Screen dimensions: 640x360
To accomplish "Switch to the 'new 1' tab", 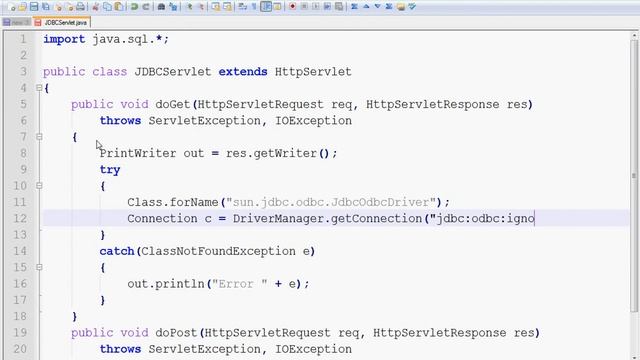I will tap(16, 22).
